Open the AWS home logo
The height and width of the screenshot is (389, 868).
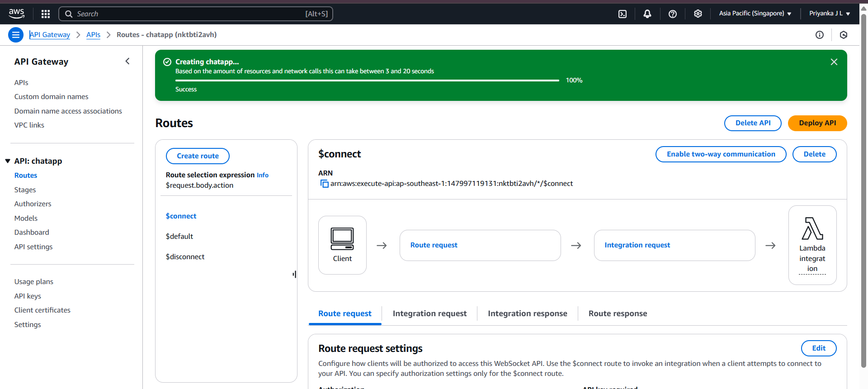(17, 14)
